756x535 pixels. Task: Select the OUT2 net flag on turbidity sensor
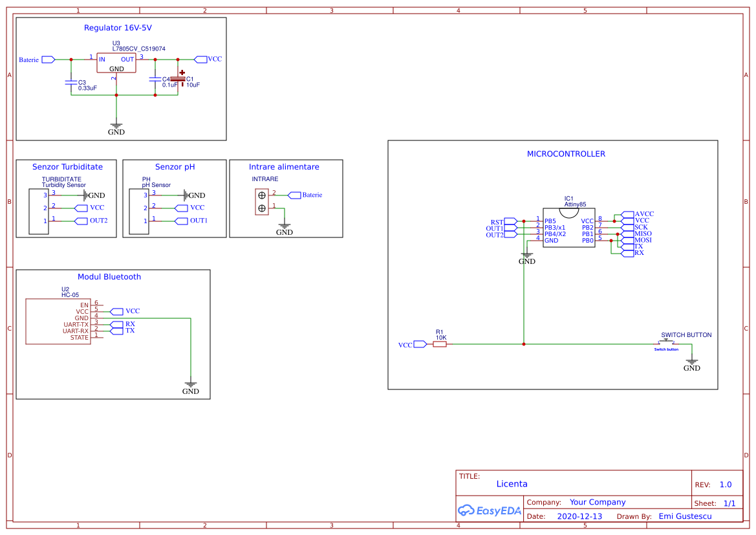click(81, 221)
